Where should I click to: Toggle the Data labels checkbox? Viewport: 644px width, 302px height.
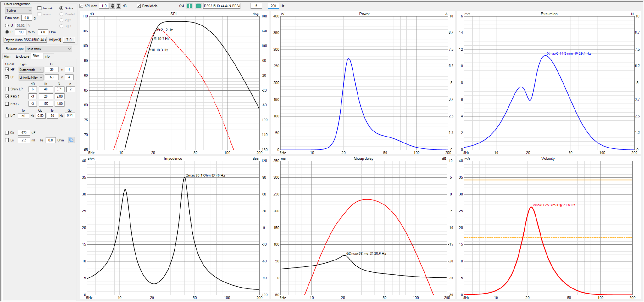[139, 6]
